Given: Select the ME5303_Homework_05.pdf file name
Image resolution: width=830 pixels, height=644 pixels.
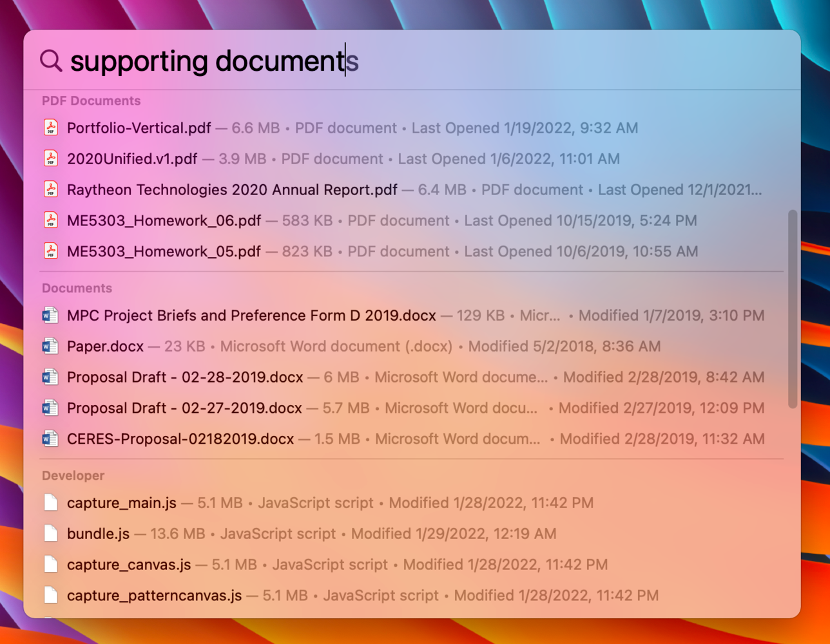Looking at the screenshot, I should pos(164,251).
